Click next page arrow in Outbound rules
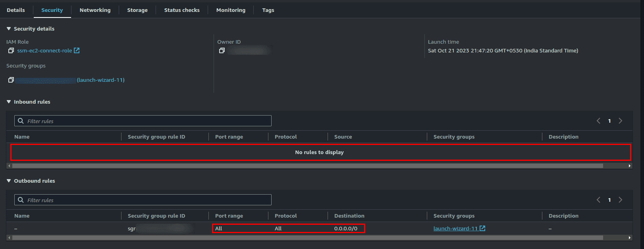Viewport: 644px width, 249px height. pyautogui.click(x=620, y=200)
